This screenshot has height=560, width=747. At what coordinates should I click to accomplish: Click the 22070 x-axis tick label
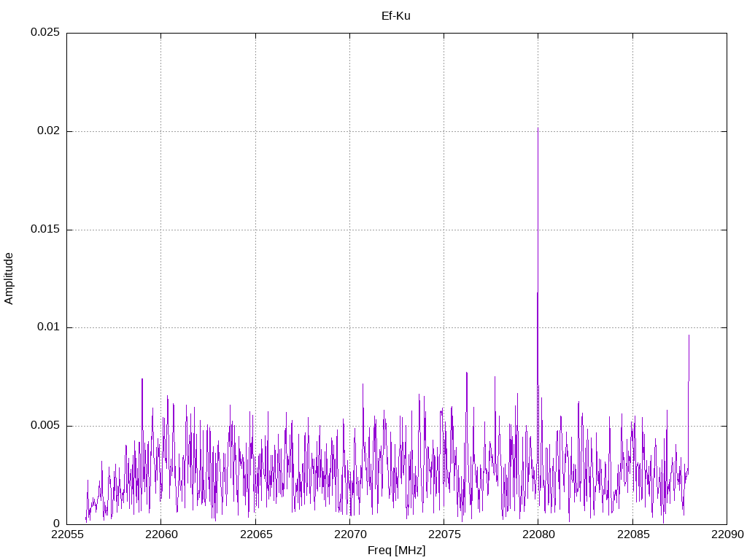click(349, 535)
